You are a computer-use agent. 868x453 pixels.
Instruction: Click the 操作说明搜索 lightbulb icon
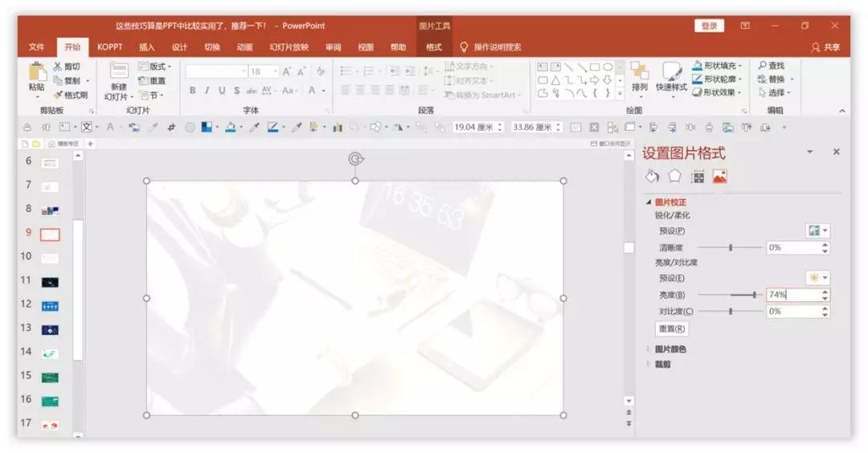(x=464, y=47)
